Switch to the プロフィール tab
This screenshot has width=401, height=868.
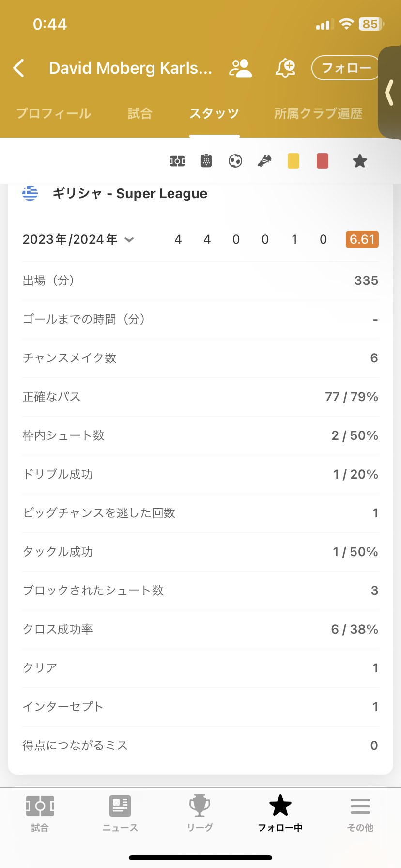[x=54, y=114]
